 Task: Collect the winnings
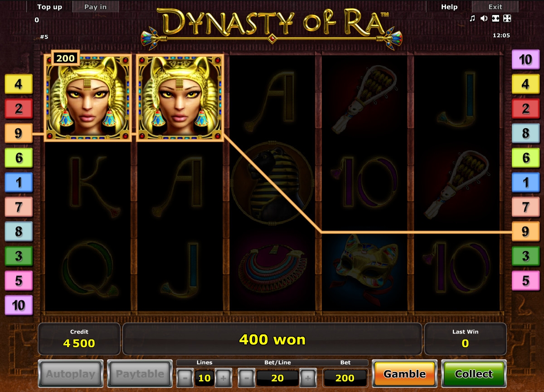[474, 374]
